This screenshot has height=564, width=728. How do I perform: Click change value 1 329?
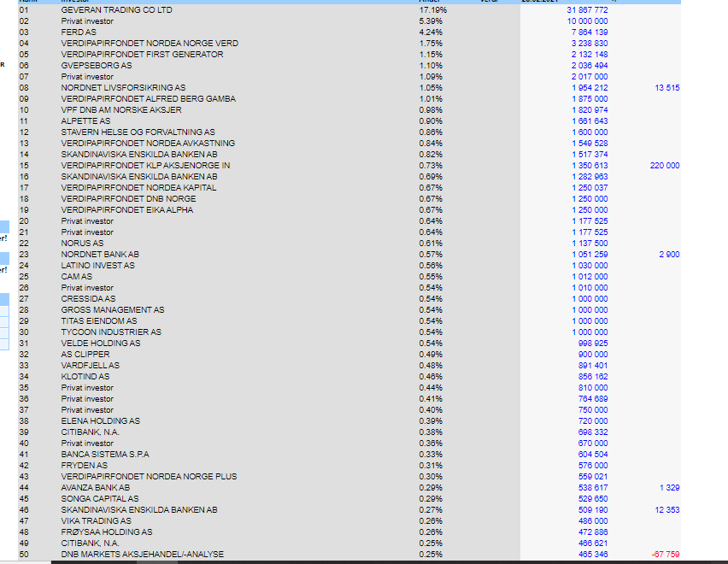coord(670,489)
